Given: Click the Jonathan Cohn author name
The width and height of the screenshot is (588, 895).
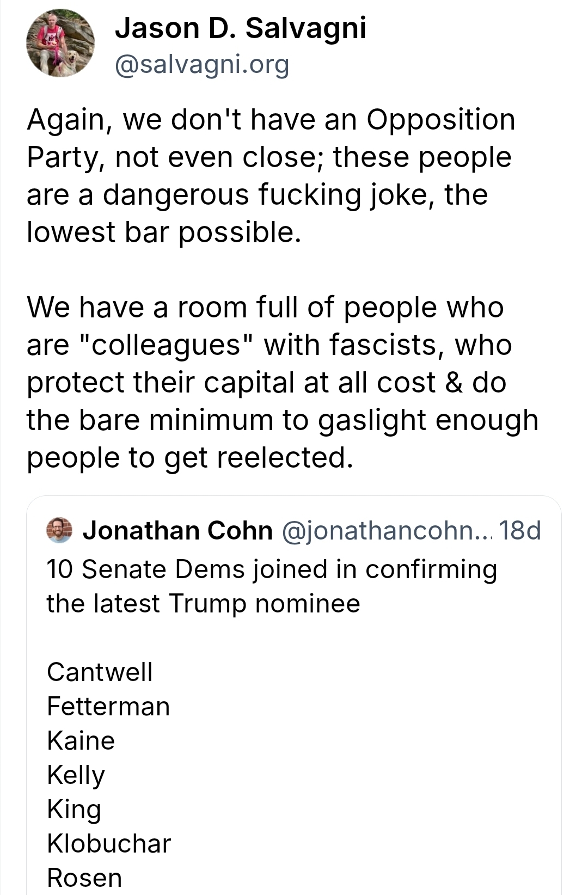Looking at the screenshot, I should pos(177,530).
